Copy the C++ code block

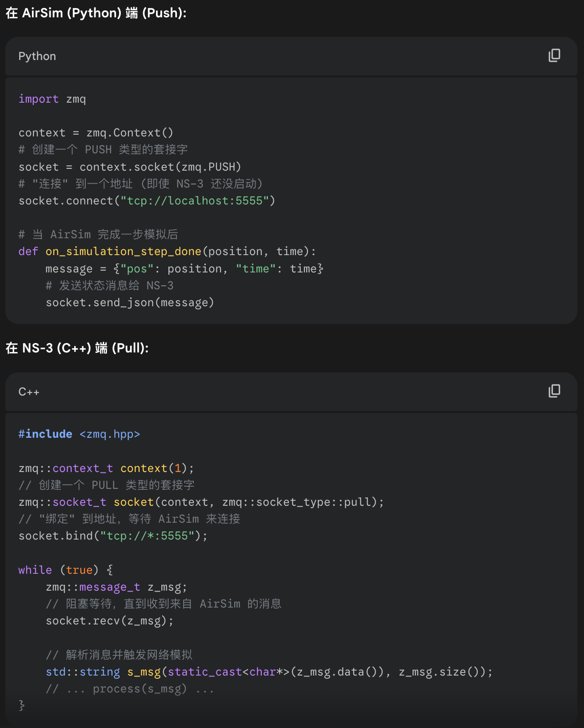pyautogui.click(x=554, y=391)
